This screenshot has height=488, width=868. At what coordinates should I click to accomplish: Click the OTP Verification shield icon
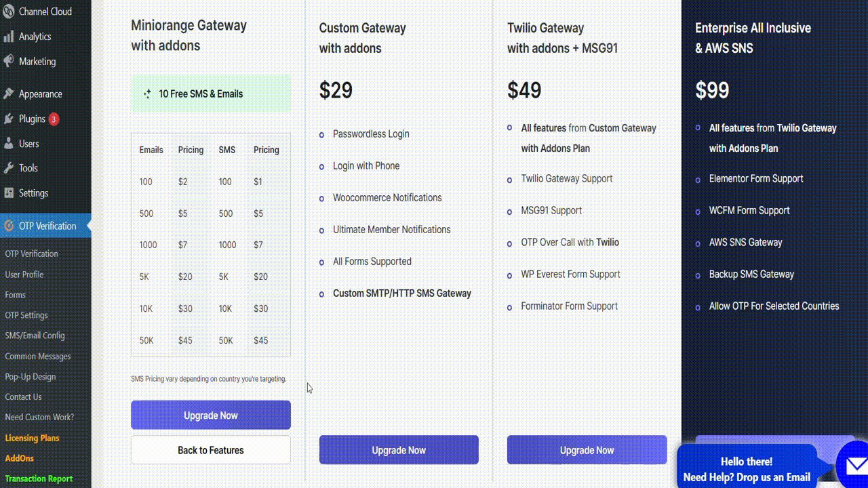point(8,226)
